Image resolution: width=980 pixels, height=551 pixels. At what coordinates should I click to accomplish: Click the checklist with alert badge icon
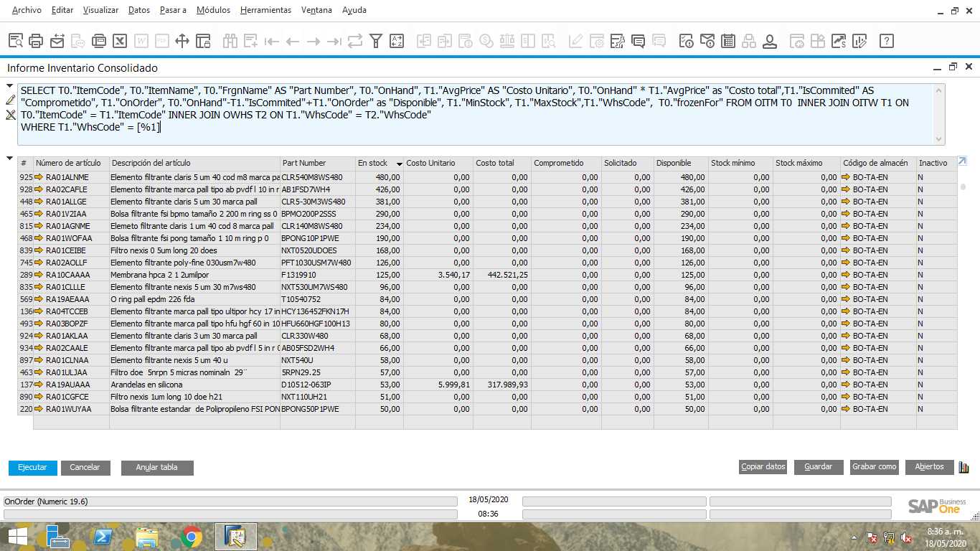point(687,41)
